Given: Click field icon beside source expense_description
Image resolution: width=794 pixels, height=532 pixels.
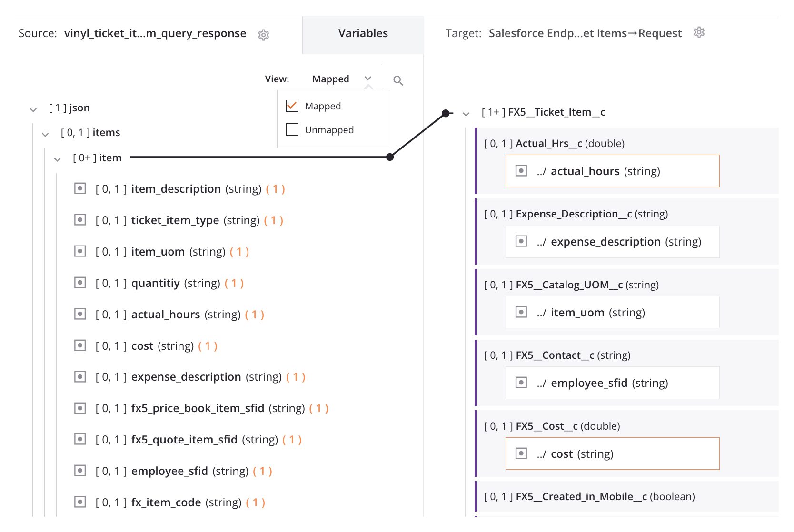Looking at the screenshot, I should point(80,377).
